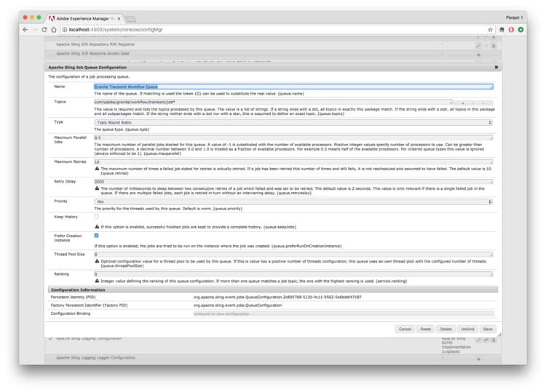Click the Topics input field
This screenshot has height=392, width=546.
click(x=273, y=103)
